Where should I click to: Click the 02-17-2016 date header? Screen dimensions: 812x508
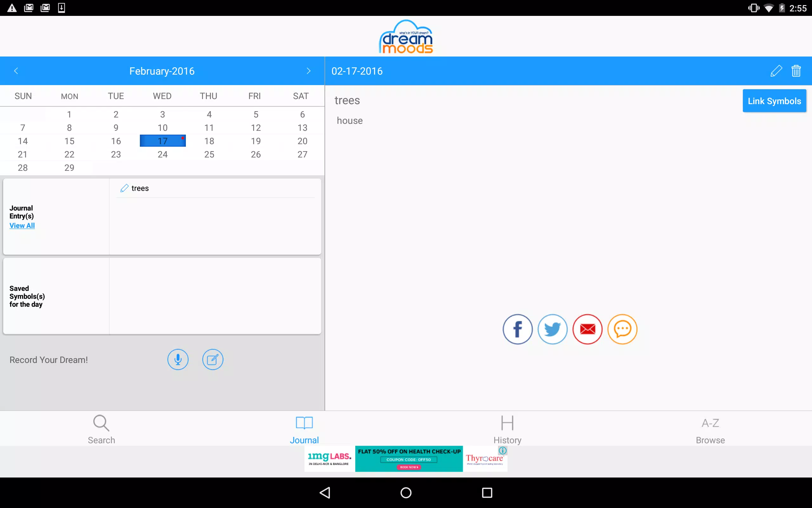click(357, 71)
